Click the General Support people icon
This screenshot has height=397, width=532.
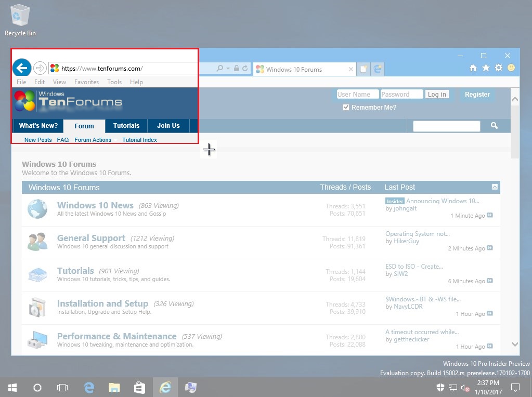point(37,242)
